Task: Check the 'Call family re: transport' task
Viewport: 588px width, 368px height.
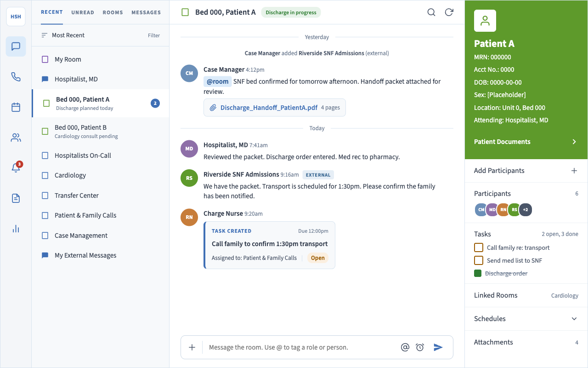Action: tap(478, 247)
